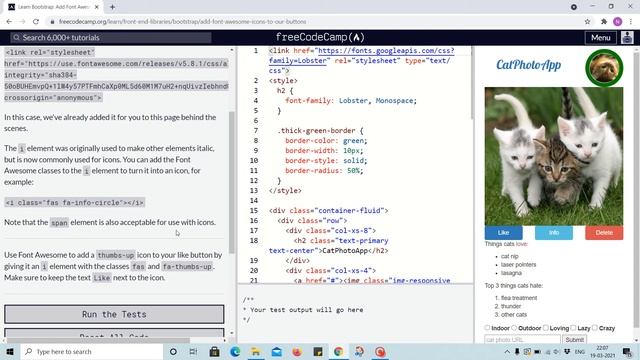
Task: Click 'laser pointers' list item
Action: 518,264
